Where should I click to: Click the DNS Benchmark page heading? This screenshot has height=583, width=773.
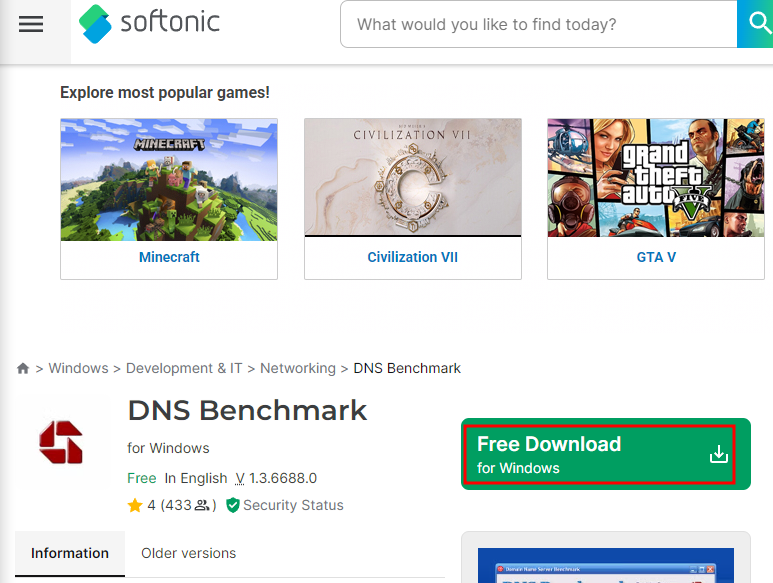pyautogui.click(x=247, y=410)
